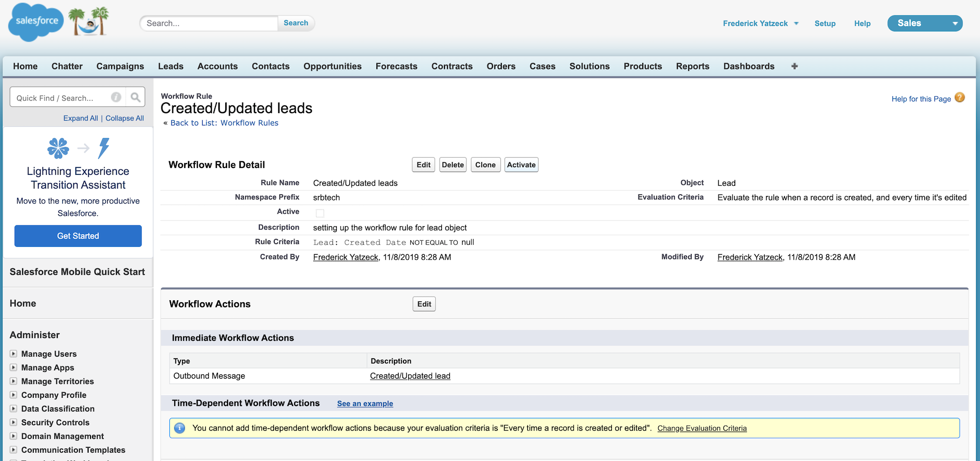
Task: Click Expand All in the sidebar
Action: (x=81, y=118)
